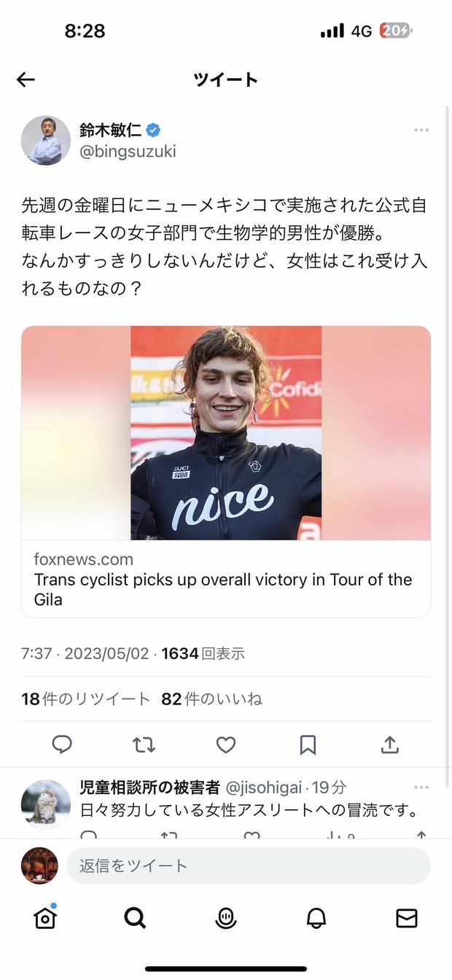Tap the retweet icon under the tweet

click(x=144, y=744)
